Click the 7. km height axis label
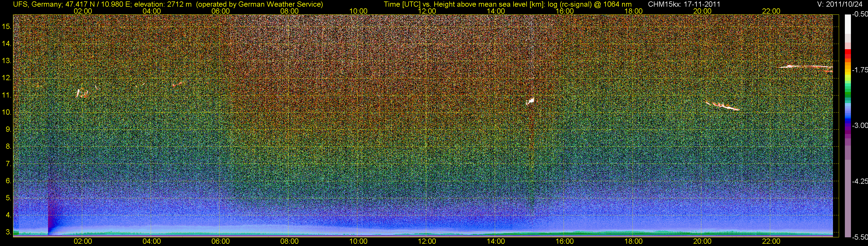This screenshot has height=246, width=868. pyautogui.click(x=8, y=164)
